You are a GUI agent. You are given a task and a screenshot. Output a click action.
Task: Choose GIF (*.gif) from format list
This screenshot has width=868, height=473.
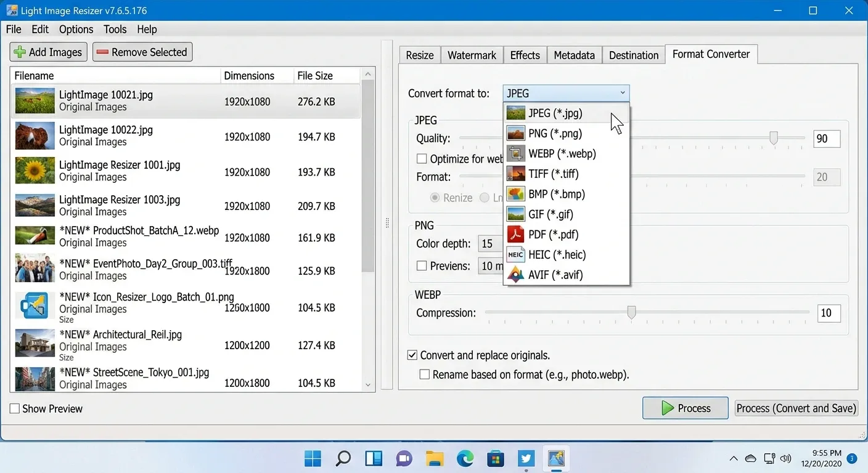click(x=567, y=215)
